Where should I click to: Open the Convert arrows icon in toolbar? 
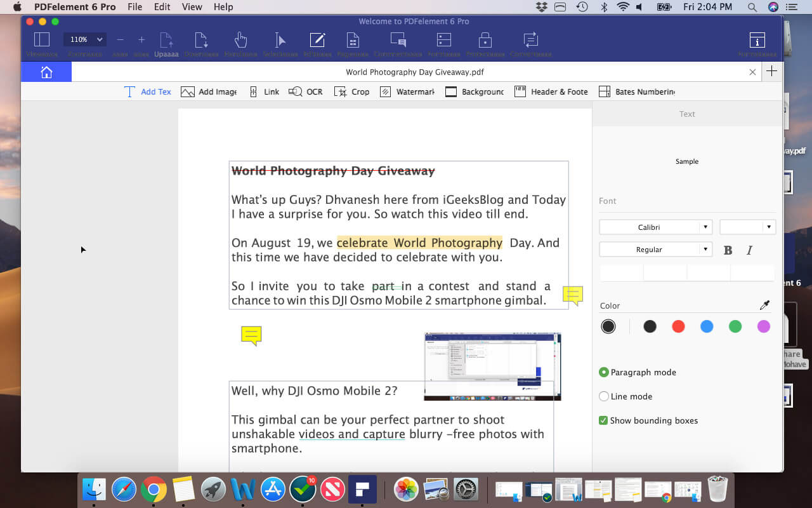(x=531, y=39)
